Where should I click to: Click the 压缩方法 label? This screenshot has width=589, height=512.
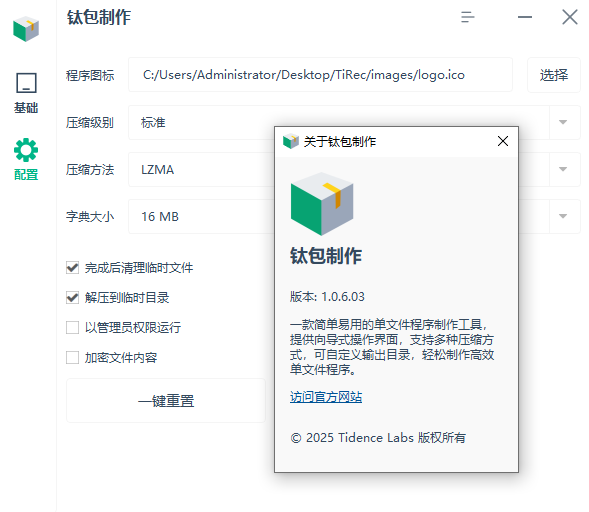[90, 169]
